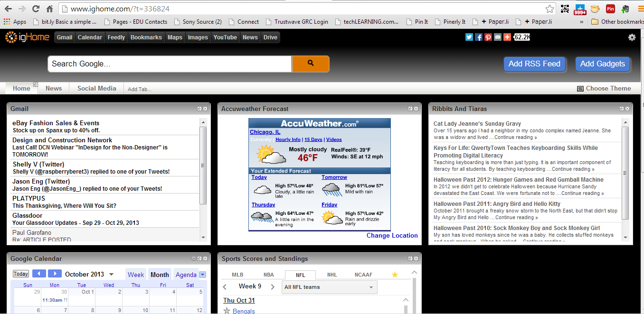Switch to the Social Media tab

(96, 88)
